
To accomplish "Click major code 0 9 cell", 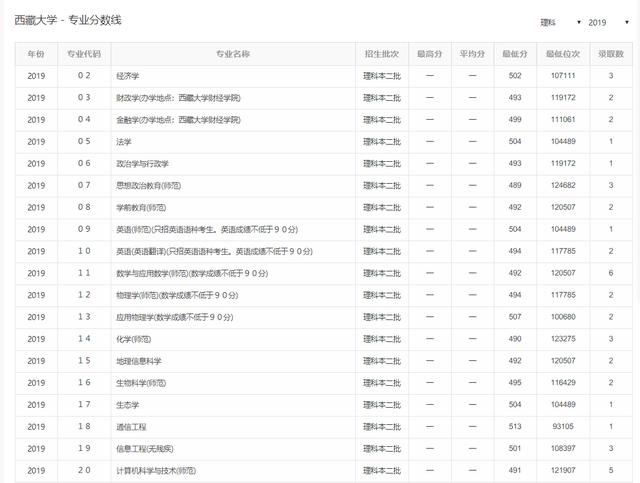I will pos(84,229).
